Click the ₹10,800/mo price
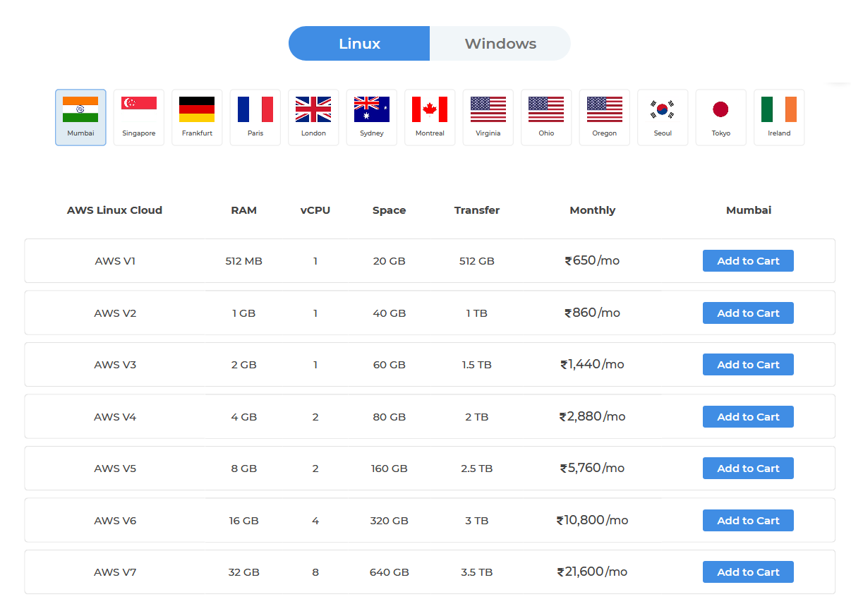Screen dimensions: 851x616 pos(592,520)
